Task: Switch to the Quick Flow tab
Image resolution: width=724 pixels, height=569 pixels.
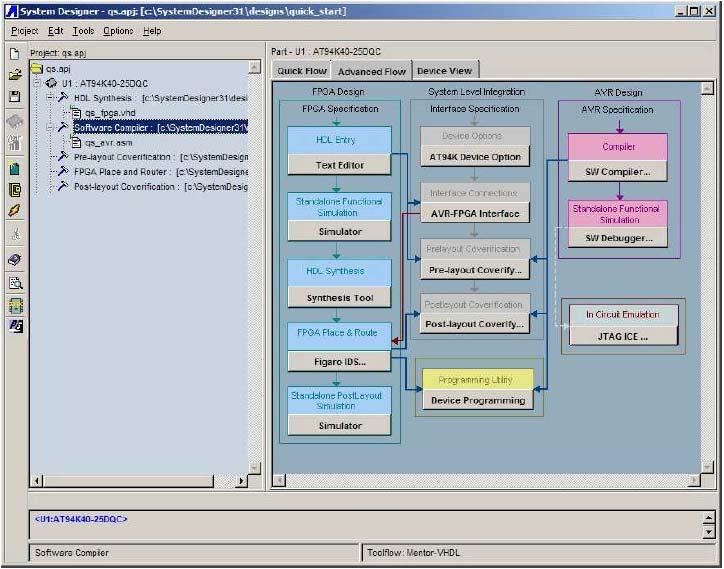Action: point(302,71)
